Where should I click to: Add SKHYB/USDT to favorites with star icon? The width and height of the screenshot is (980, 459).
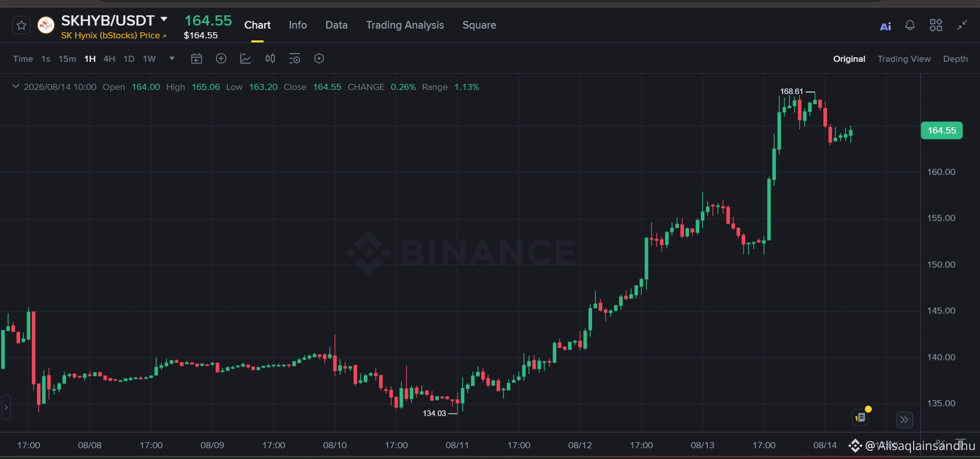click(x=21, y=25)
